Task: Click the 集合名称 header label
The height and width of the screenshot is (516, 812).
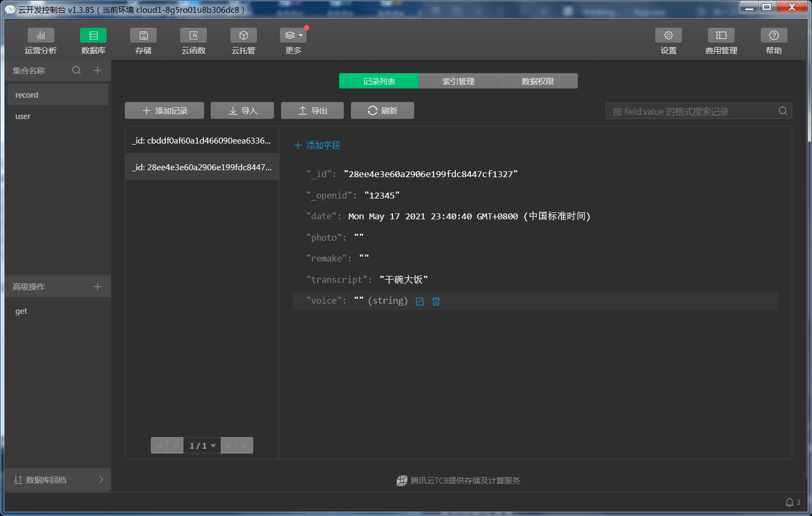Action: (29, 70)
